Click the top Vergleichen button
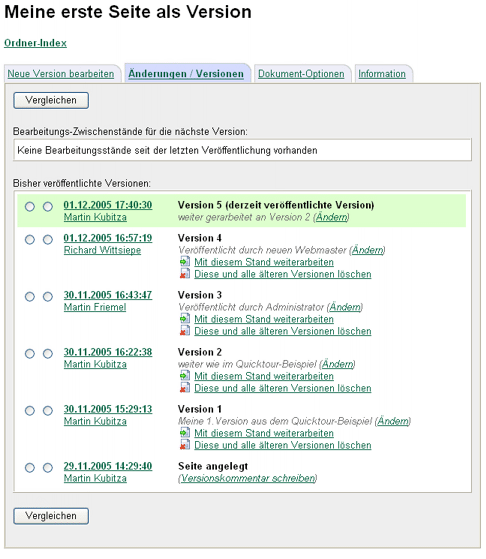Viewport: 486px width, 559px height. point(51,101)
